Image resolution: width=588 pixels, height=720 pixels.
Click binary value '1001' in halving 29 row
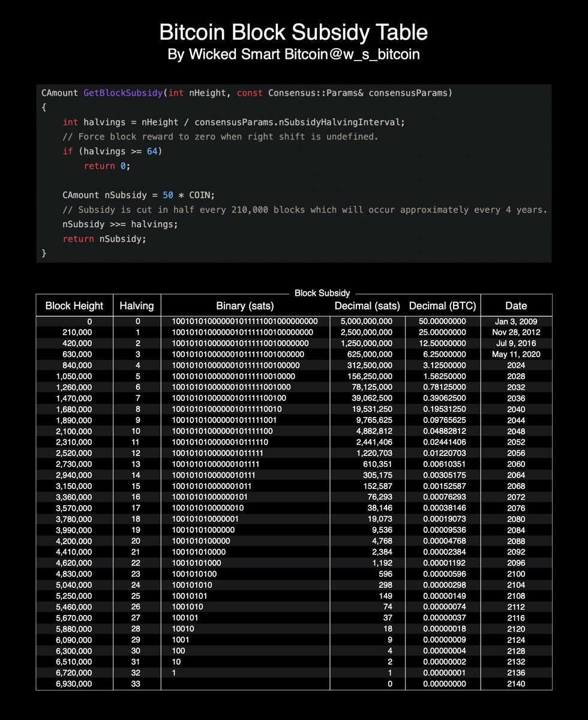point(181,640)
